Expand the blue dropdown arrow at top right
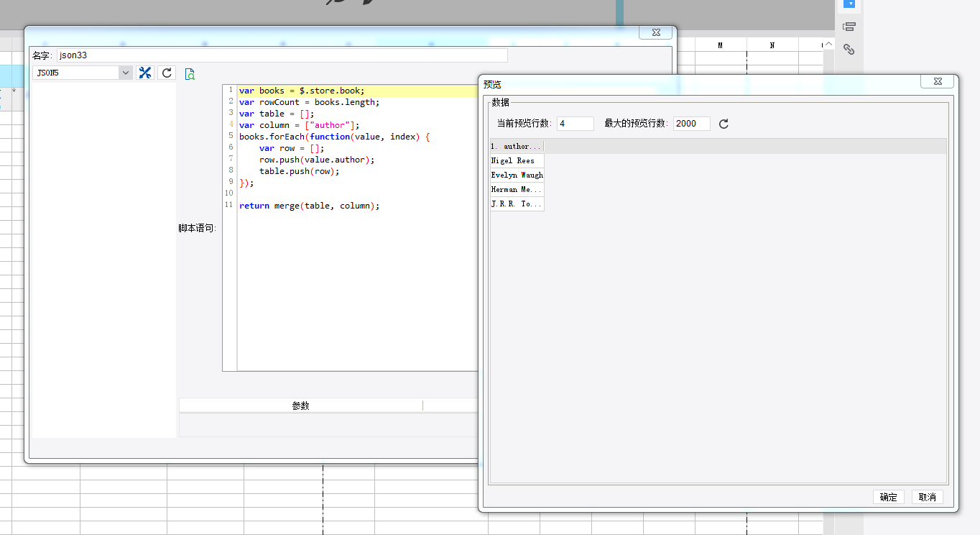The image size is (980, 535). 849,4
